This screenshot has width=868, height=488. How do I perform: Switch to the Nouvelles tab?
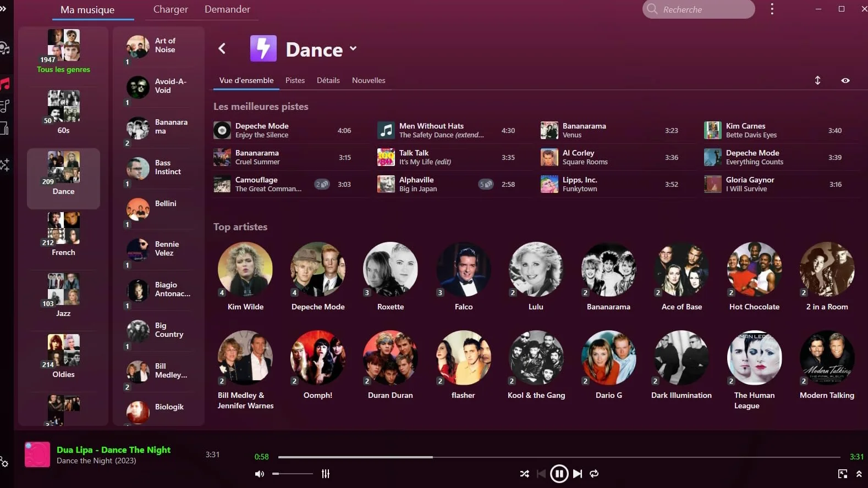point(369,80)
